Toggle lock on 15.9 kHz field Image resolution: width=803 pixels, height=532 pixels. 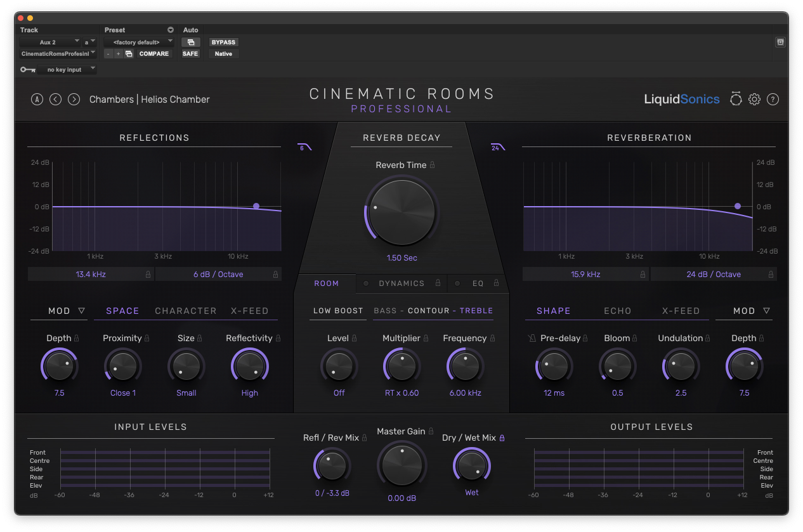pyautogui.click(x=643, y=275)
